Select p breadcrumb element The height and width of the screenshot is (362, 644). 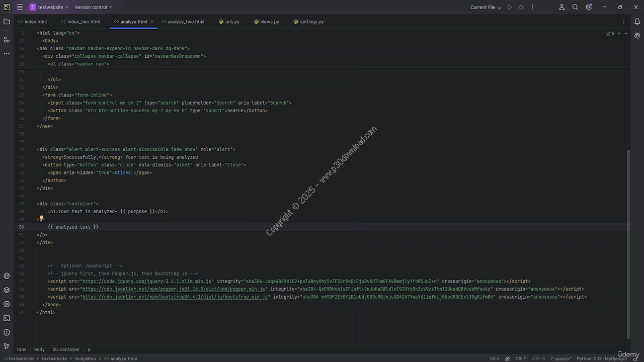tap(89, 349)
